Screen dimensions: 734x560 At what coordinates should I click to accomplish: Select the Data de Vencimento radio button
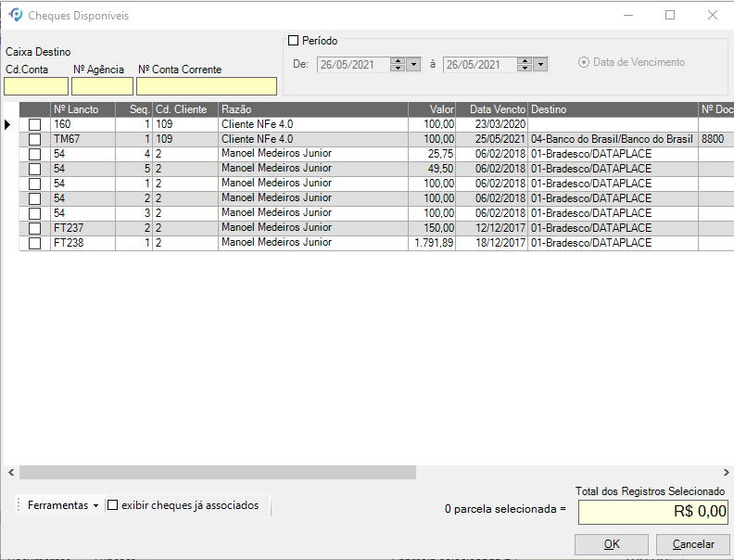click(x=584, y=63)
